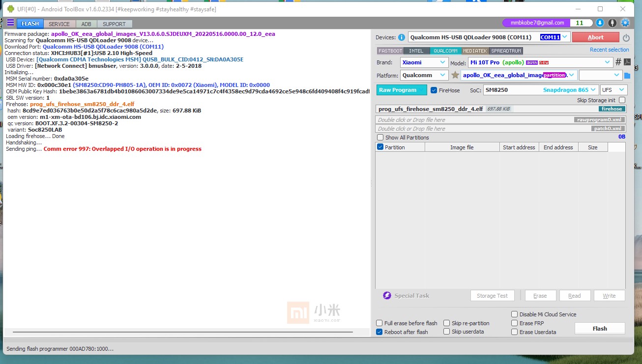Click the Size column header
Viewport: 642px width, 364px height.
(x=593, y=147)
